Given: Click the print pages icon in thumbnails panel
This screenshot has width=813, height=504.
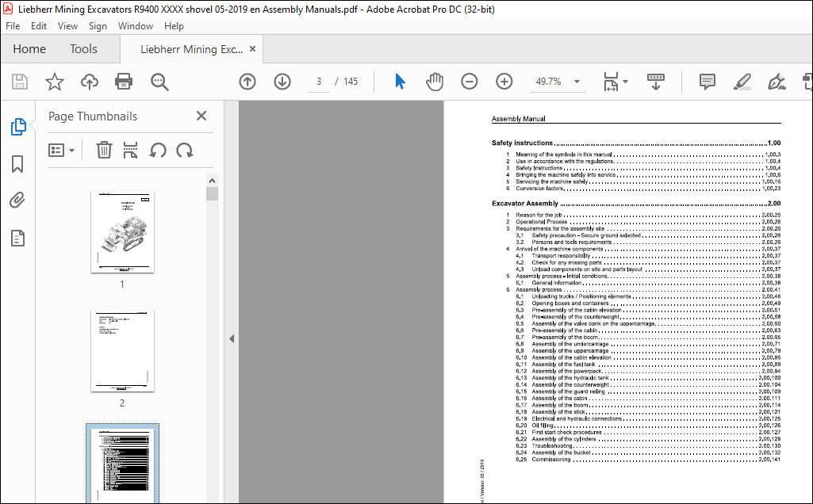Looking at the screenshot, I should coord(130,151).
